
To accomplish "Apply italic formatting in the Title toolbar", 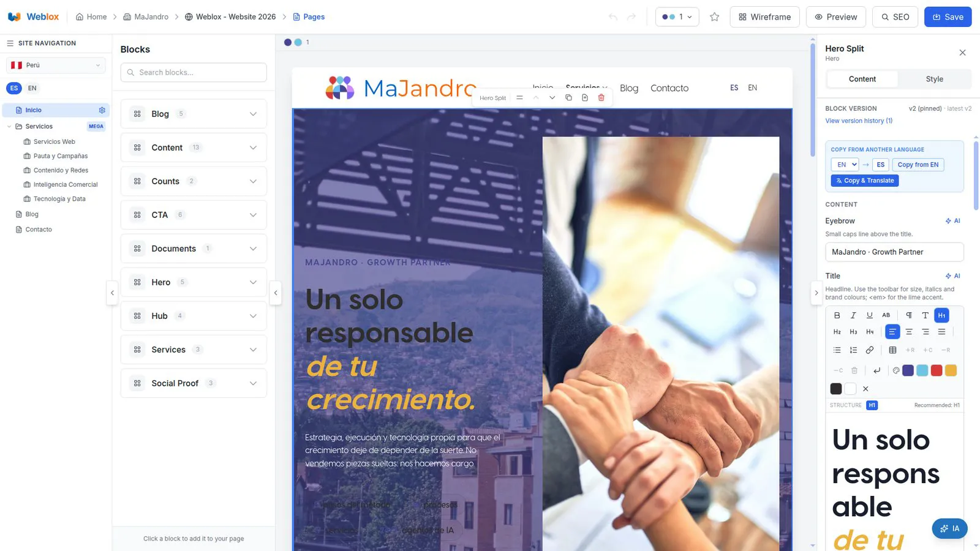I will click(x=853, y=315).
